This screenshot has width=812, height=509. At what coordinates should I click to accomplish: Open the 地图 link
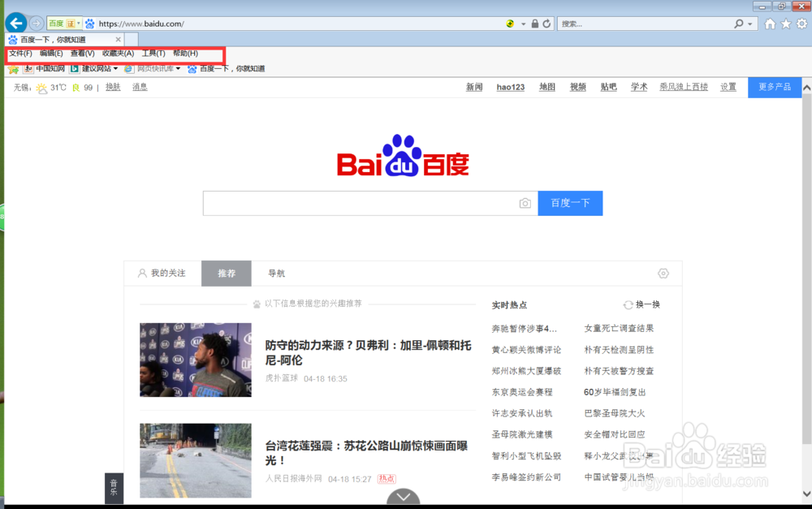click(x=546, y=87)
